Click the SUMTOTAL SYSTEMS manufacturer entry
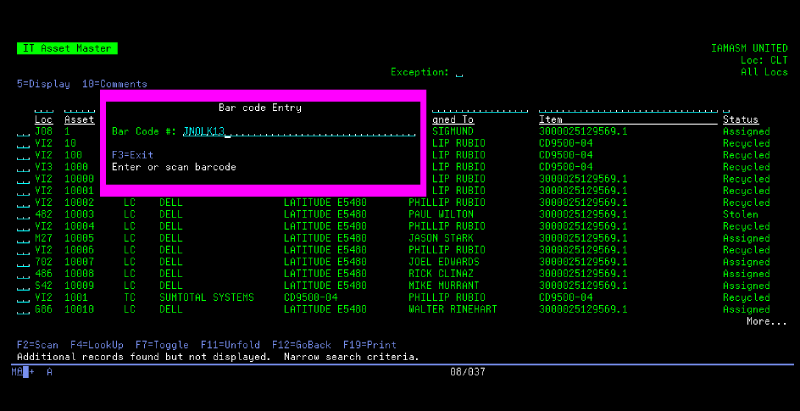Viewport: 800px width, 411px height. (x=206, y=298)
